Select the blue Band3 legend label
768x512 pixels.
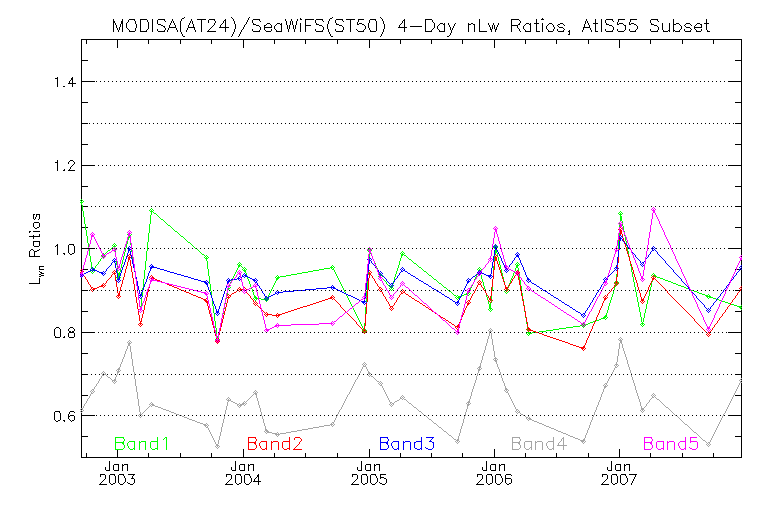click(407, 444)
